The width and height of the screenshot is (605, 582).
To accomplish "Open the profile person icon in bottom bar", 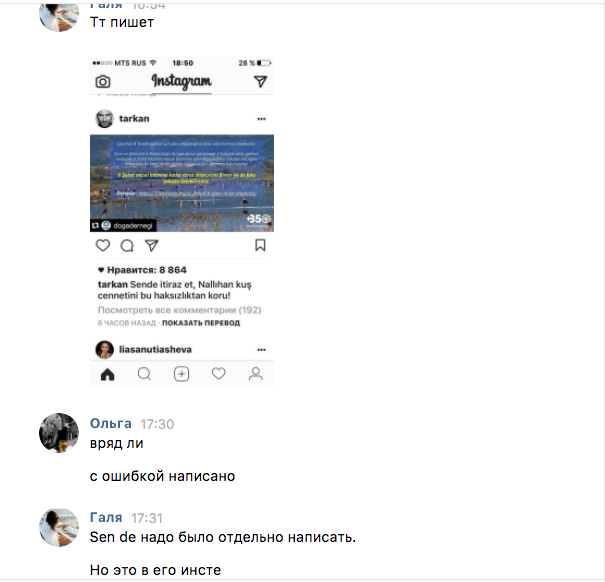I will coord(255,374).
